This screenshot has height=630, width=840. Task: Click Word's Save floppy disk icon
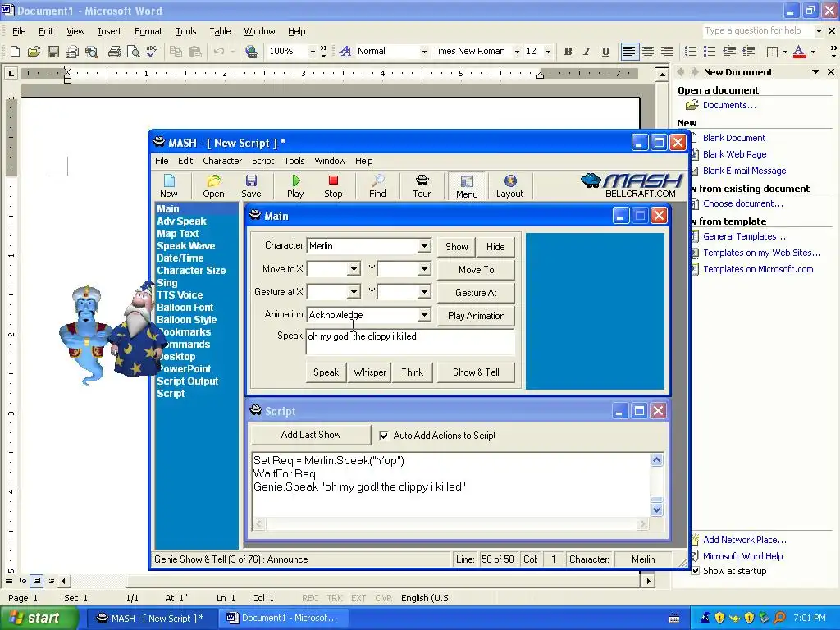click(x=53, y=52)
